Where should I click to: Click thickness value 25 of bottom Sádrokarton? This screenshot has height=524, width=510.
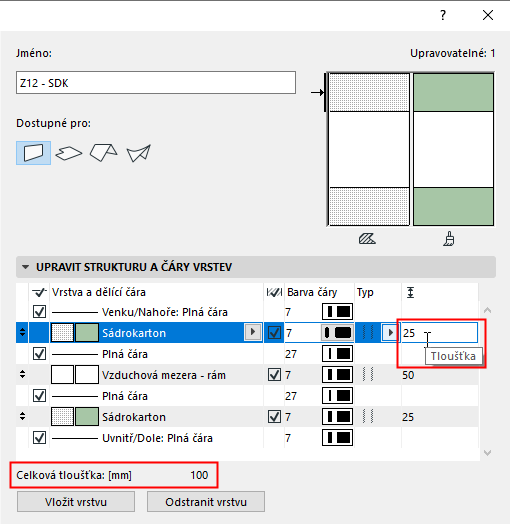coord(408,417)
